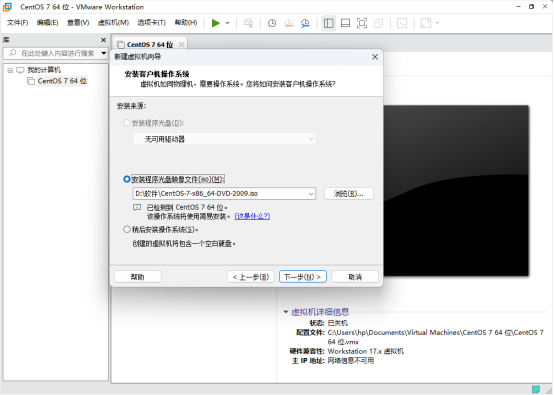The width and height of the screenshot is (554, 395).
Task: Click the send Ctrl+Alt+Del toolbar icon
Action: (248, 23)
